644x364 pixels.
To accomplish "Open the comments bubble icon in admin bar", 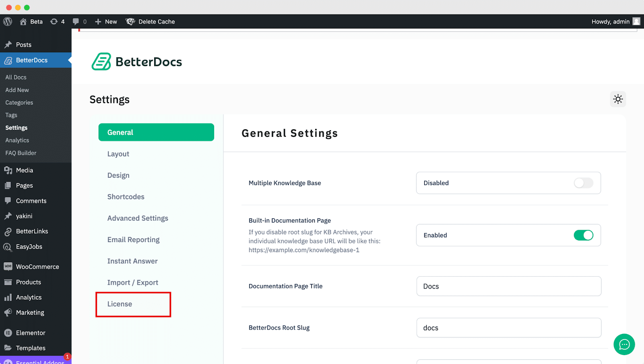I will [x=76, y=21].
